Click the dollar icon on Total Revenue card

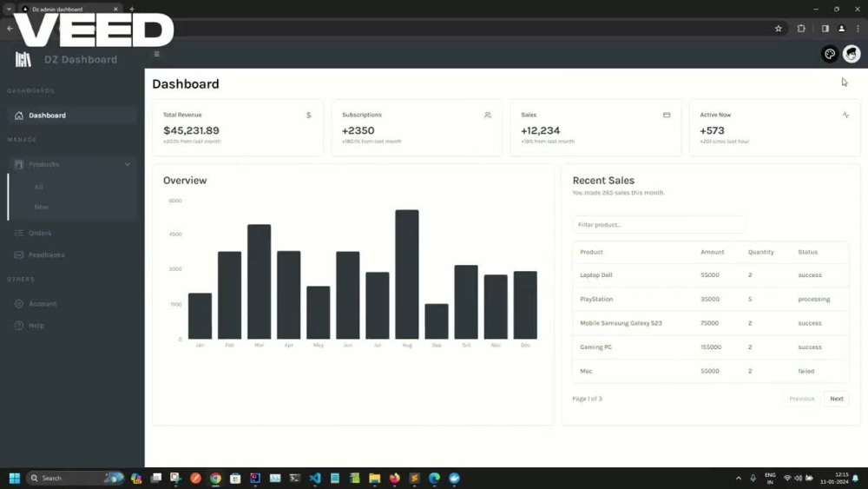(x=309, y=115)
